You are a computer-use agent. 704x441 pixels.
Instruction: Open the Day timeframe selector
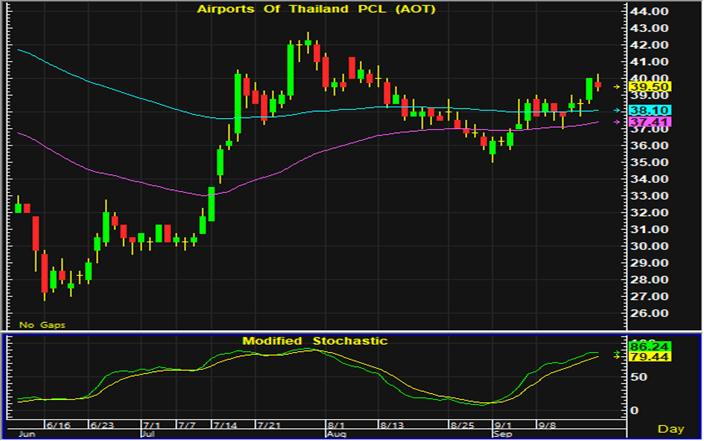673,429
